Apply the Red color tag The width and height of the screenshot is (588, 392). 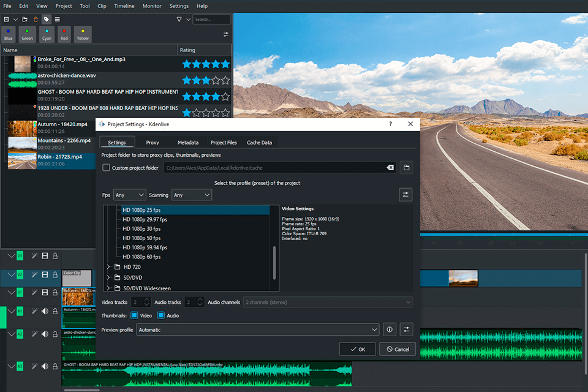point(64,34)
